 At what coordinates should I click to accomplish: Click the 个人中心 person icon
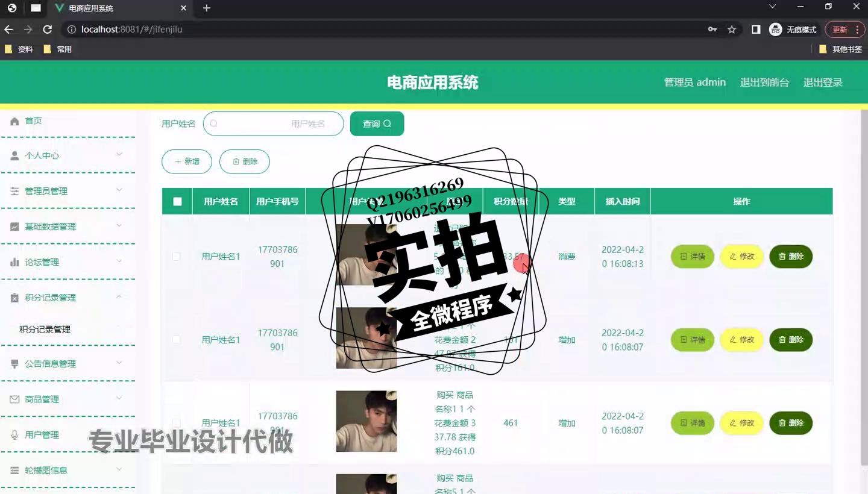[x=15, y=155]
